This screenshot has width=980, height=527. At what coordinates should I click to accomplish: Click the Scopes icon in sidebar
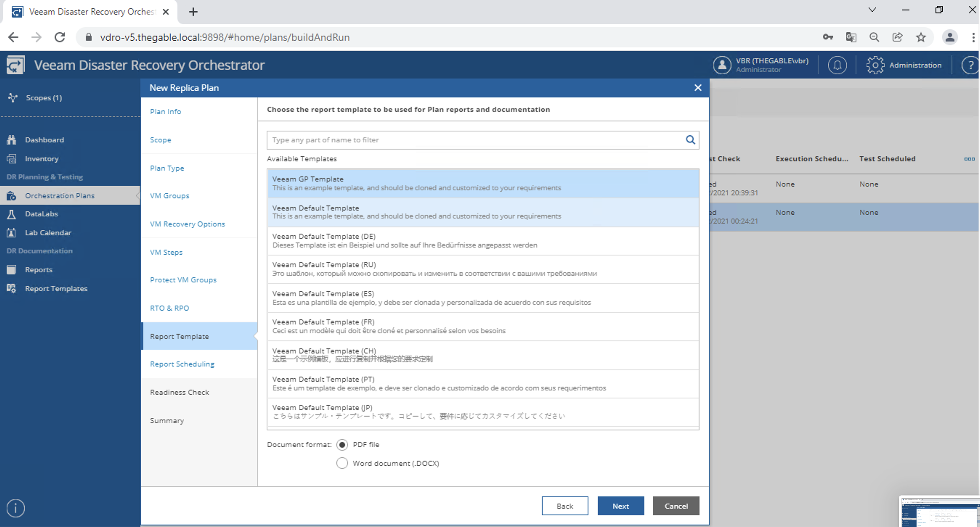(x=13, y=98)
